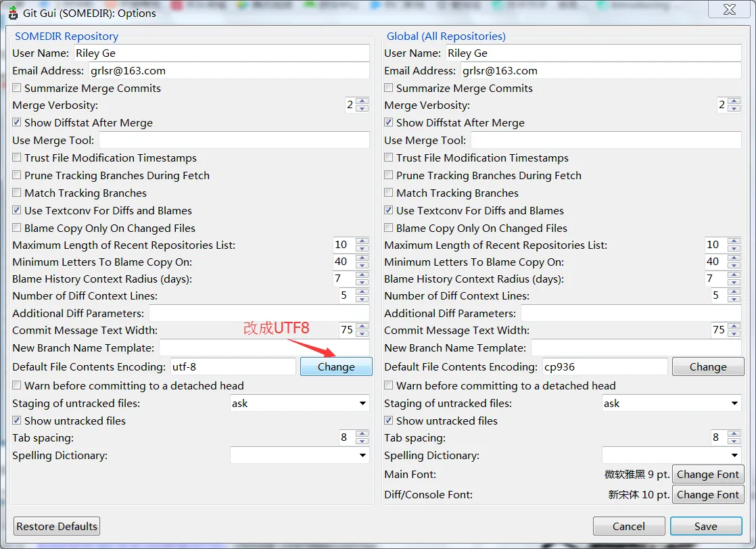Enable Blame Copy Only On Changed Files for SOMEDIR
756x549 pixels.
click(x=17, y=227)
